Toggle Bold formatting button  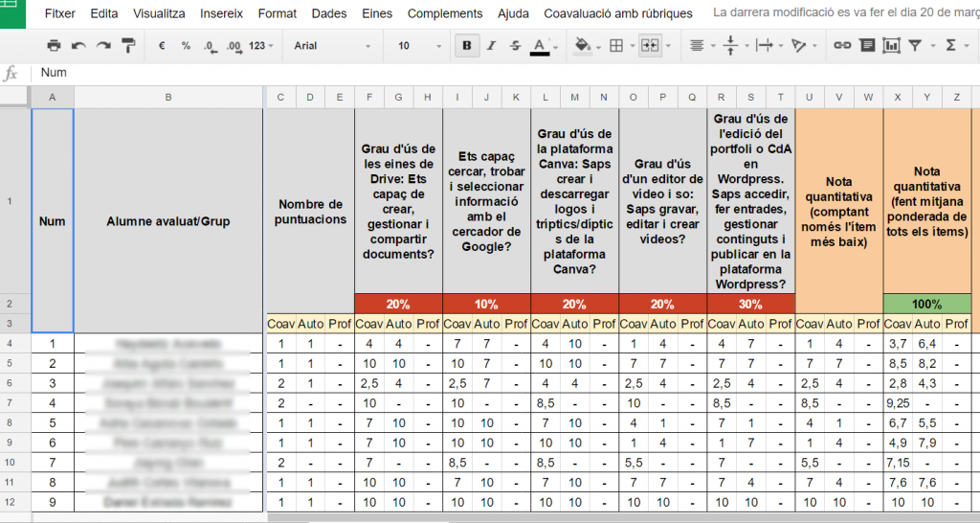[466, 45]
